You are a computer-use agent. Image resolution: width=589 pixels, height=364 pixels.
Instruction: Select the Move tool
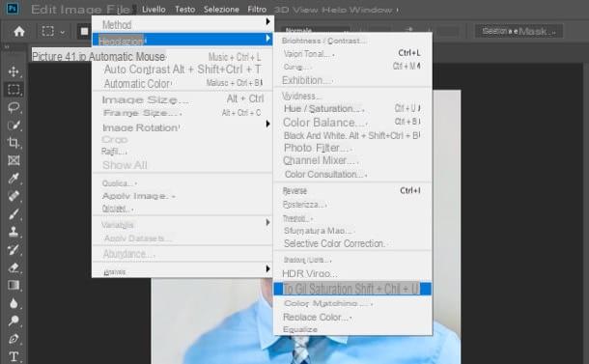pos(14,71)
